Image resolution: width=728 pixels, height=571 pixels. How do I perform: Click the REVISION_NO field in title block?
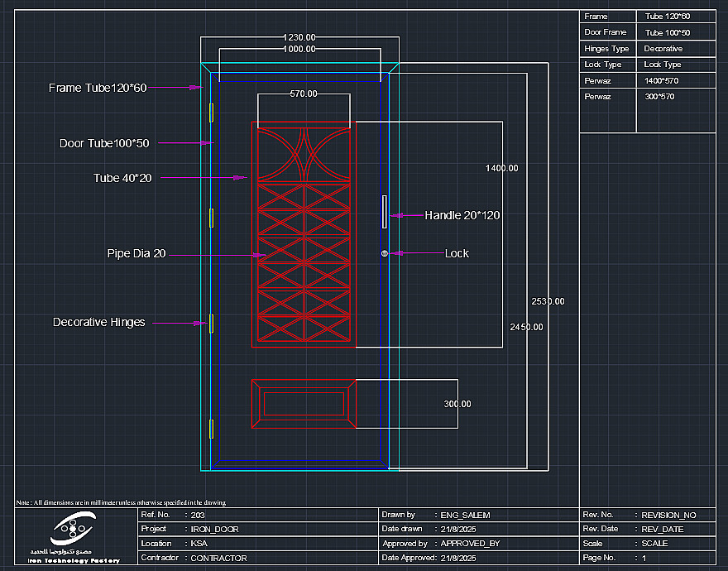point(668,516)
